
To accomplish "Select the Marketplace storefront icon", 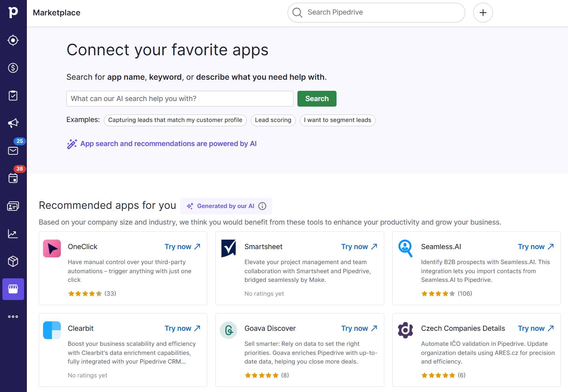I will point(13,289).
